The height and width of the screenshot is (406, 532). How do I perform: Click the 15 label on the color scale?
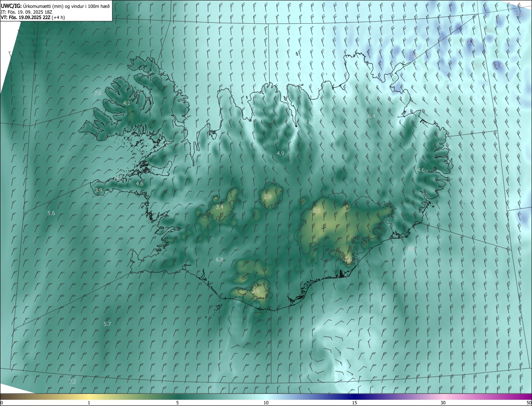(x=355, y=403)
